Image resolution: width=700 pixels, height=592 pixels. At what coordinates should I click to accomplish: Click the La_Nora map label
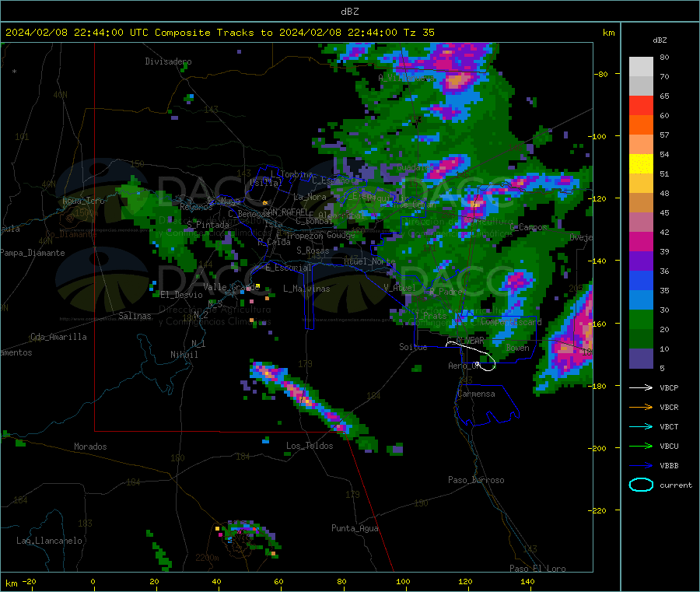coord(310,197)
